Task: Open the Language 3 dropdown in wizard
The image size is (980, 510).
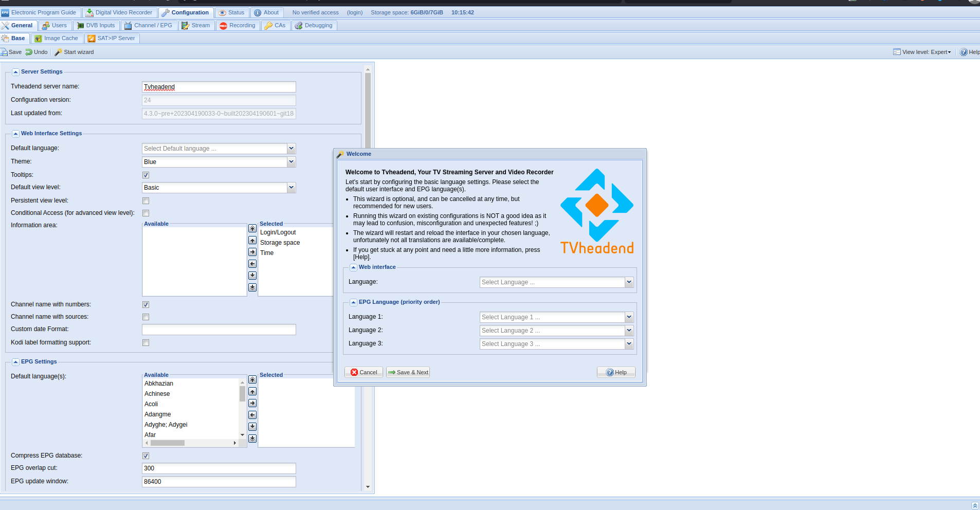Action: 629,344
